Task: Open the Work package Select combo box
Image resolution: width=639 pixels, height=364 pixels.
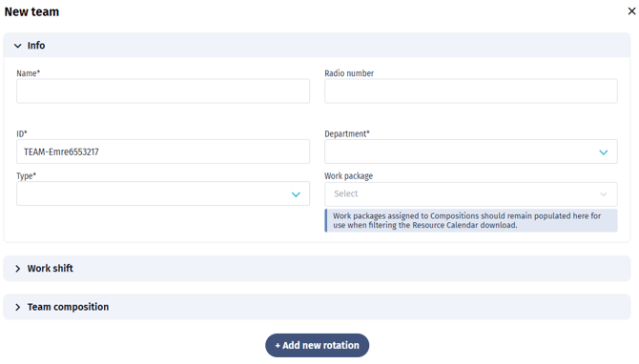Action: [471, 194]
